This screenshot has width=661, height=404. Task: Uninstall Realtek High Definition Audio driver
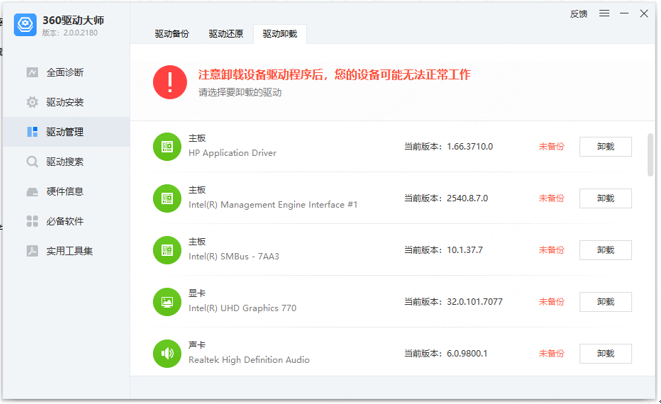pos(605,353)
